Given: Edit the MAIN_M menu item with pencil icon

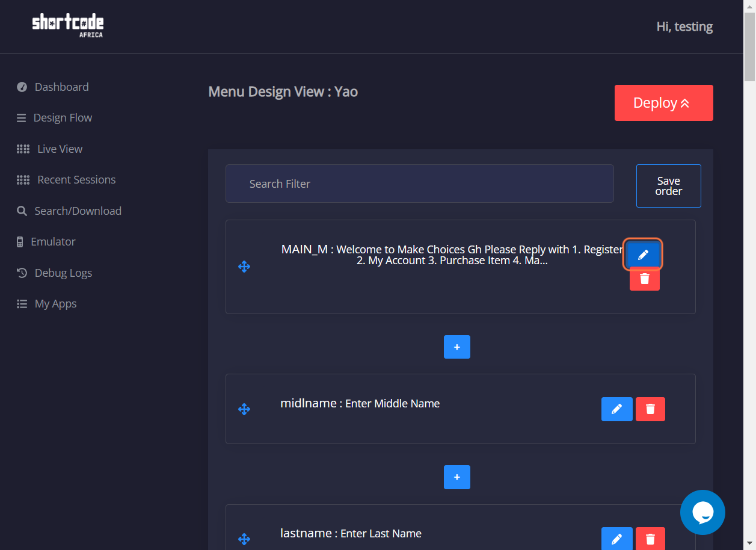Looking at the screenshot, I should click(643, 255).
